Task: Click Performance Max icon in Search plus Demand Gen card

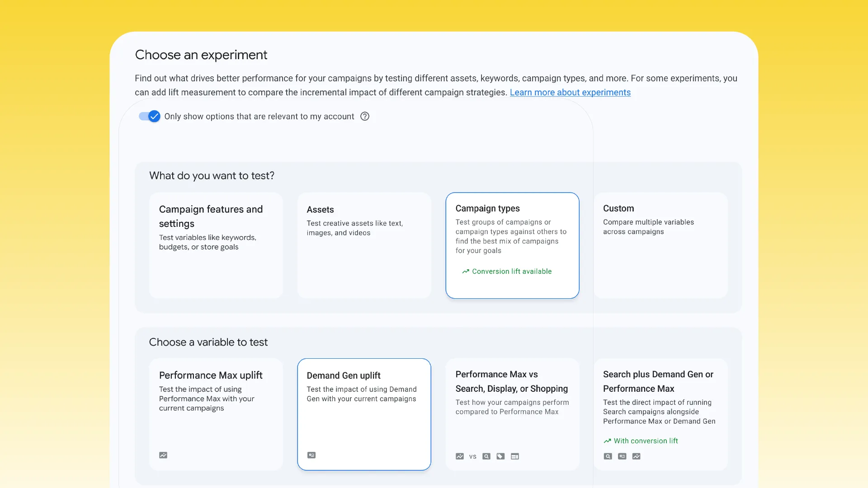Action: [x=637, y=456]
